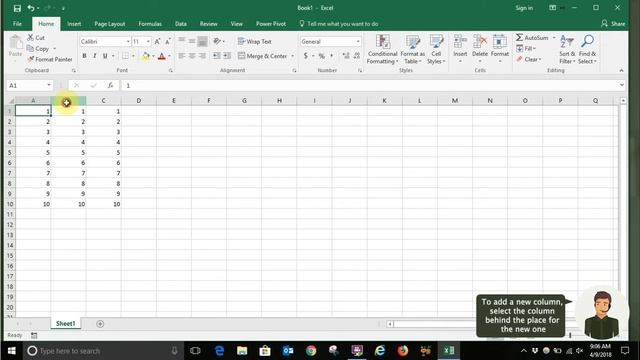Toggle bottom vertical alignment
This screenshot has width=640, height=360.
[x=202, y=41]
